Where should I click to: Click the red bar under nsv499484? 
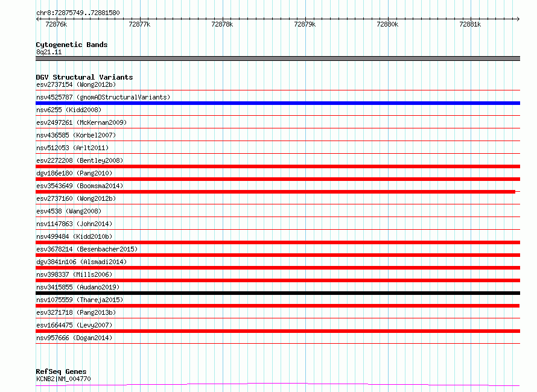click(x=278, y=242)
